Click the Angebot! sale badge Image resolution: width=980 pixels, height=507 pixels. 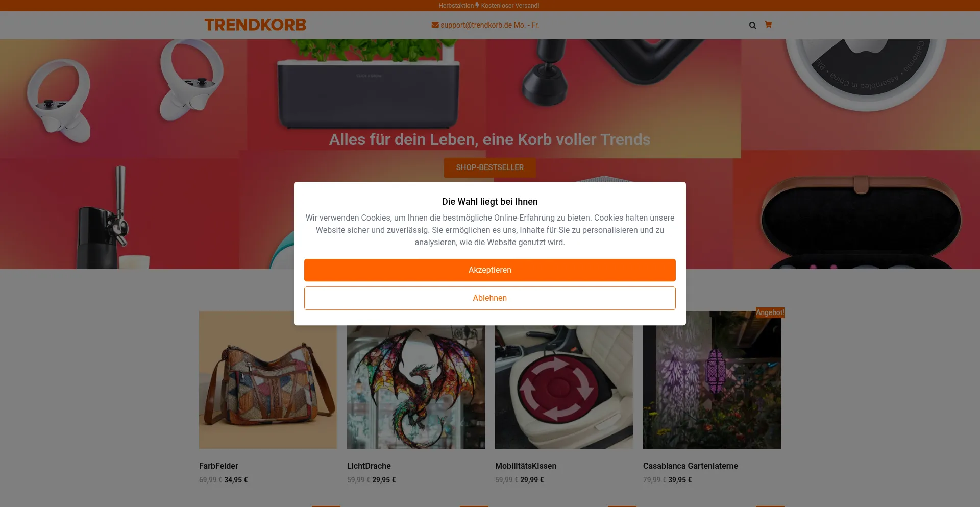tap(770, 312)
